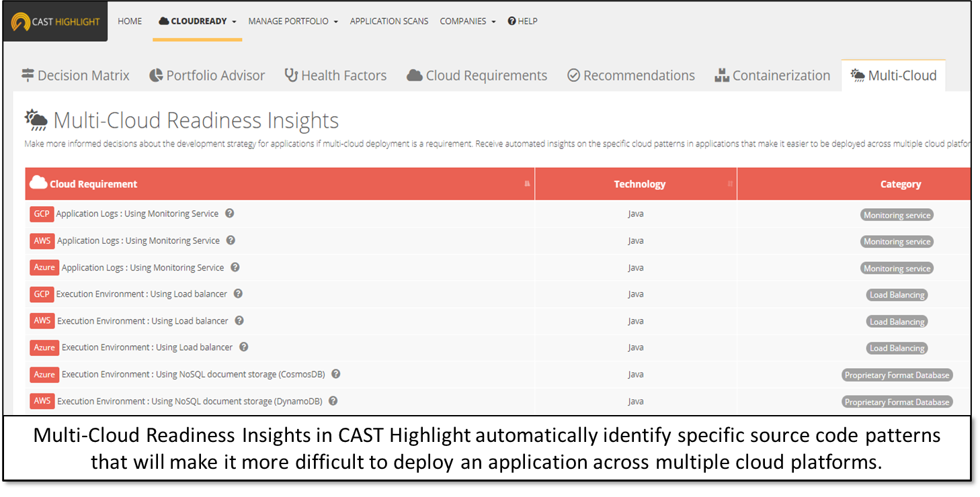Image resolution: width=980 pixels, height=497 pixels.
Task: Go to the Home page
Action: coord(130,21)
